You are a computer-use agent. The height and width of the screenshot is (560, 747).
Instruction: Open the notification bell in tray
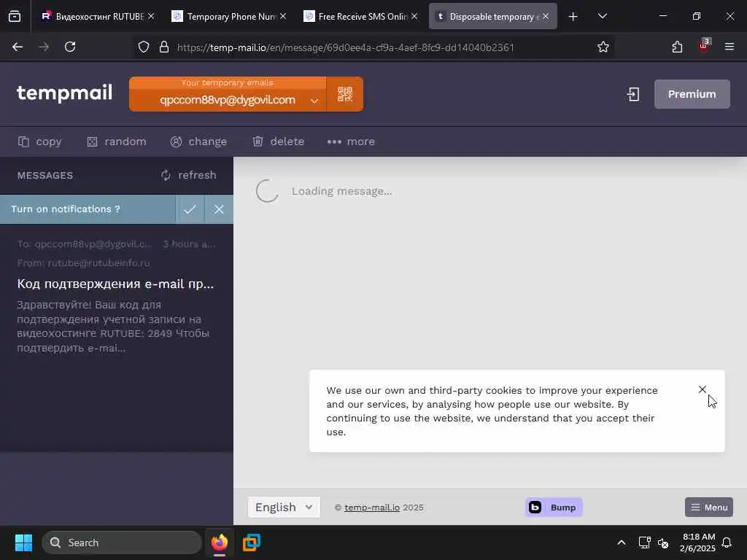(x=727, y=542)
